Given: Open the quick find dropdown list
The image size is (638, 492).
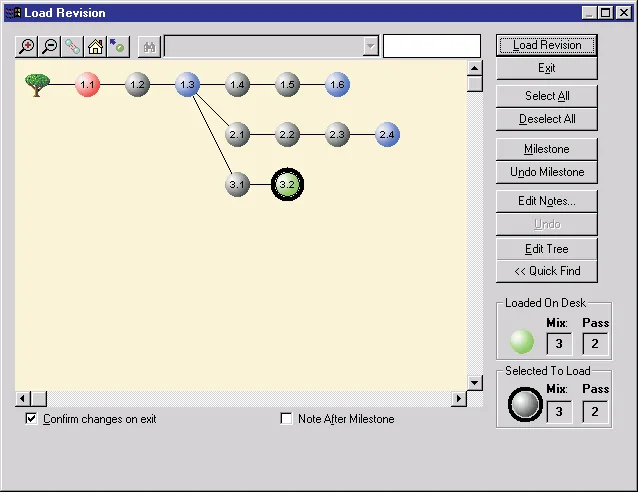Looking at the screenshot, I should pyautogui.click(x=371, y=46).
